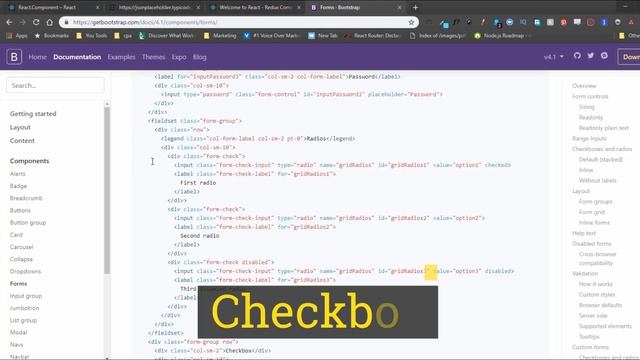Jump to Validation section

coord(585,273)
